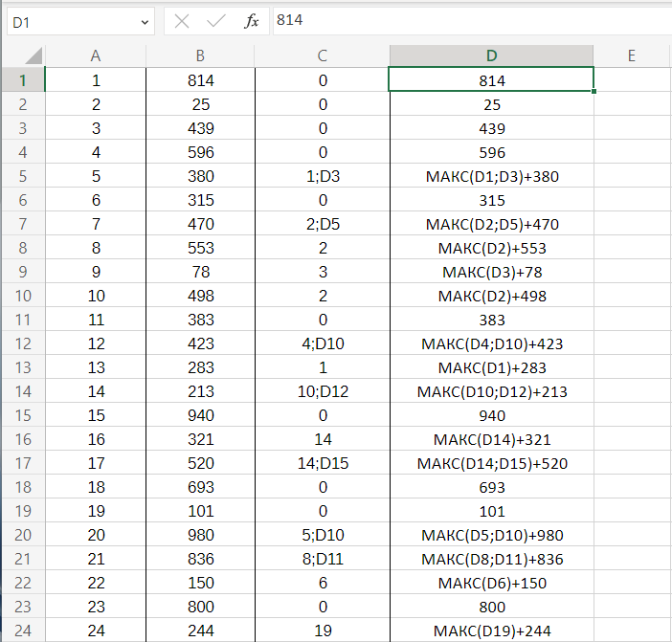Image resolution: width=672 pixels, height=642 pixels.
Task: Select column C header
Action: pos(323,55)
